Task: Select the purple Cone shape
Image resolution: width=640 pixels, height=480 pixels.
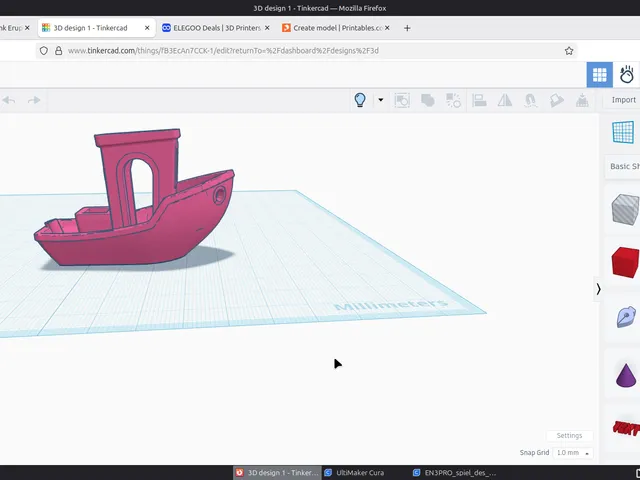Action: [x=626, y=375]
